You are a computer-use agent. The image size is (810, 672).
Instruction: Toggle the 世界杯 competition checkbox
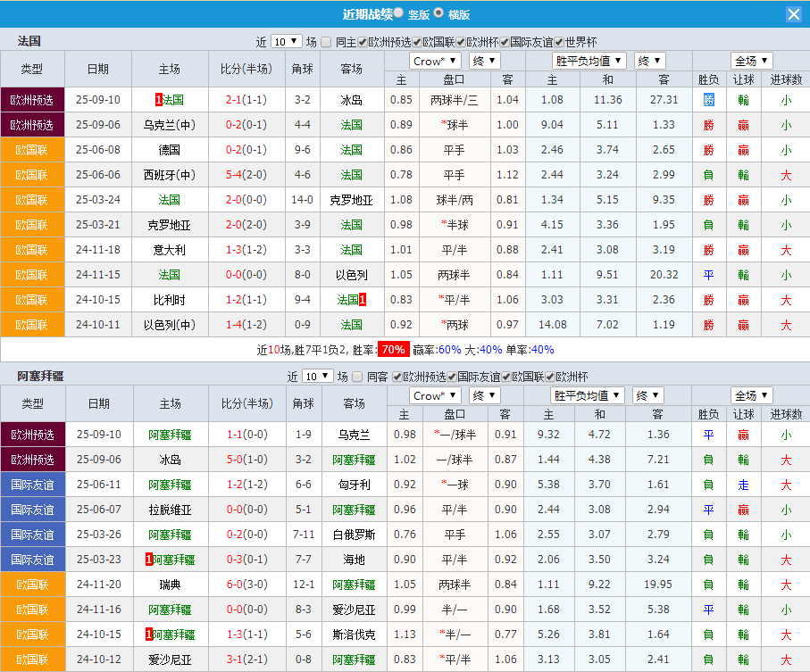click(557, 39)
